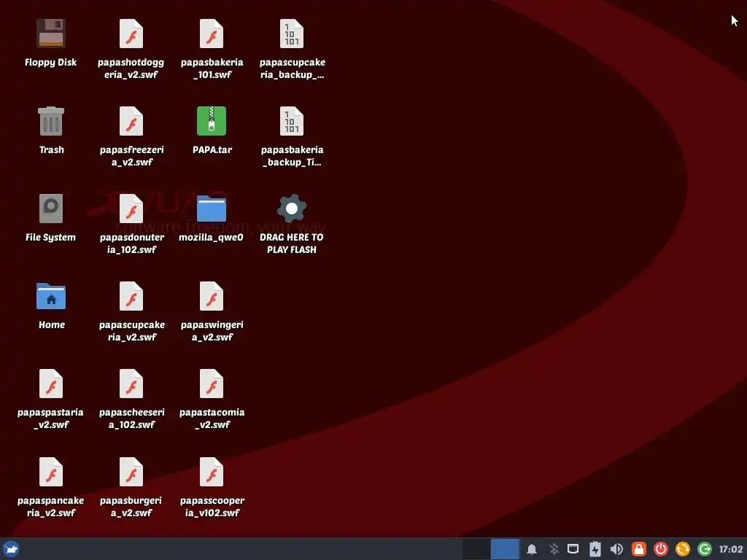
Task: Select papasfreezeria_v2.swf file icon
Action: (131, 121)
